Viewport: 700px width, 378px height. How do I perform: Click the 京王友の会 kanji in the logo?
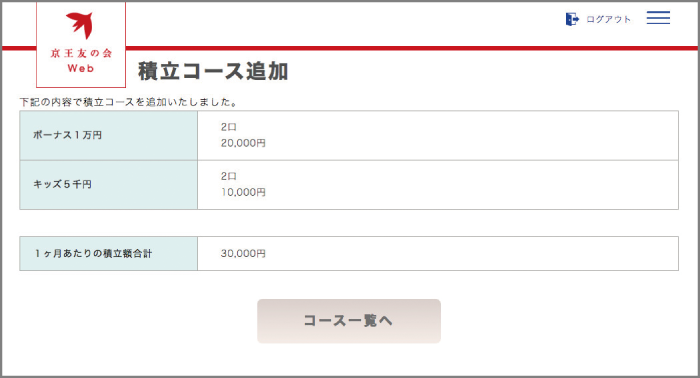(x=81, y=53)
